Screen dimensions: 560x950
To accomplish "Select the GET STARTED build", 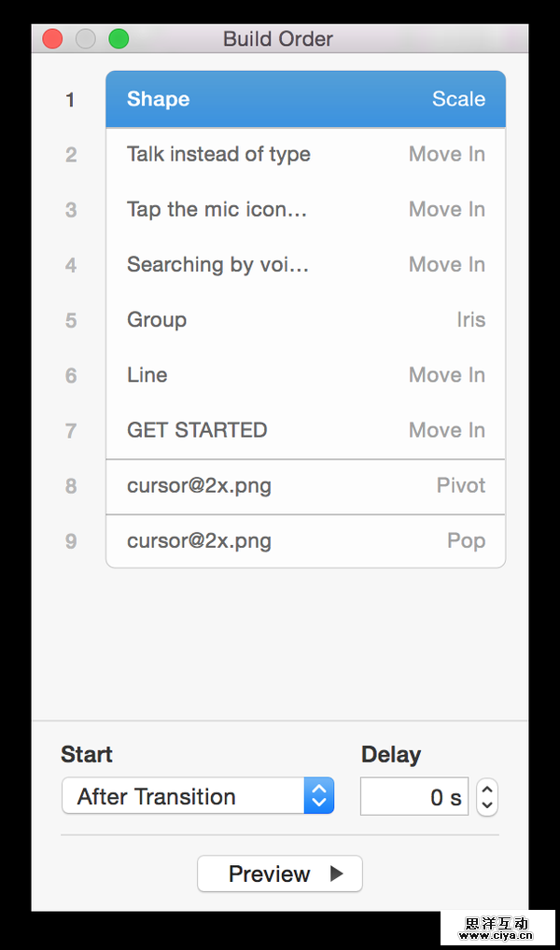I will coord(305,430).
